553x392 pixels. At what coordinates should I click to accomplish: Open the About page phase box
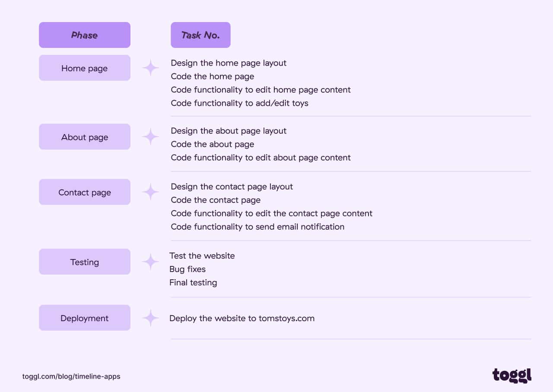point(85,137)
